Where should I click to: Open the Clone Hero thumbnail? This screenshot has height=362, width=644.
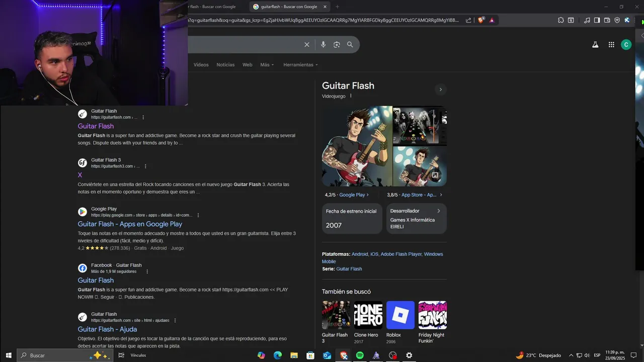(368, 315)
